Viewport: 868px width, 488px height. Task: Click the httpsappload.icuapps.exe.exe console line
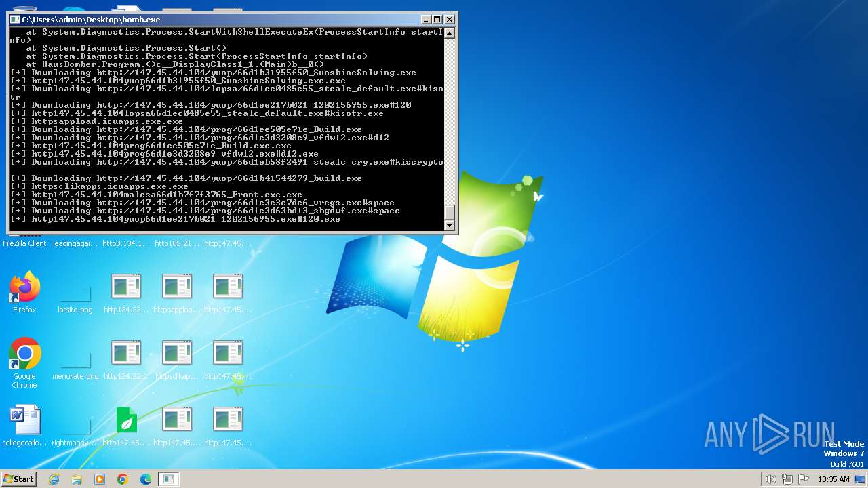96,121
